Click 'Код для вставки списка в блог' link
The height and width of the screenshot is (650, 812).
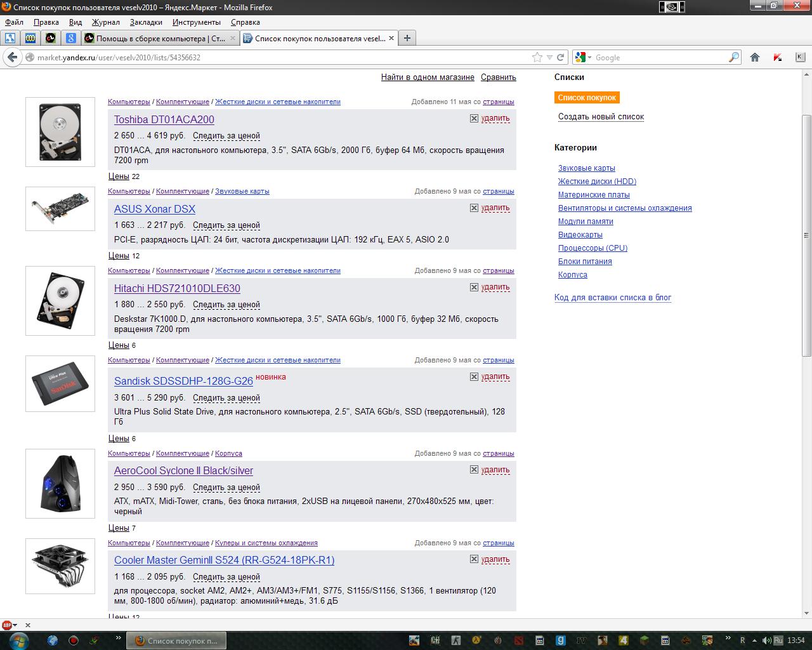point(613,297)
